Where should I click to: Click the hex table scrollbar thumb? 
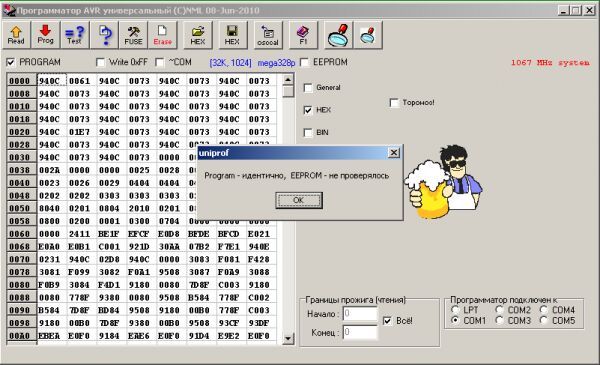pos(288,91)
